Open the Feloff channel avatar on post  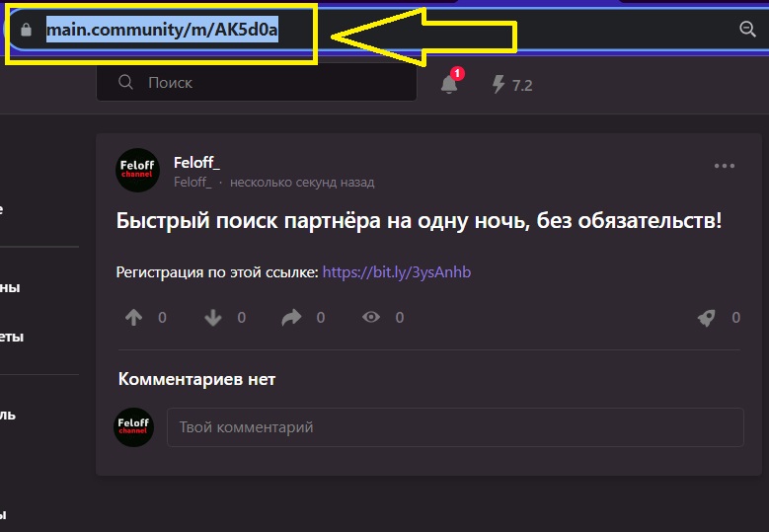137,170
